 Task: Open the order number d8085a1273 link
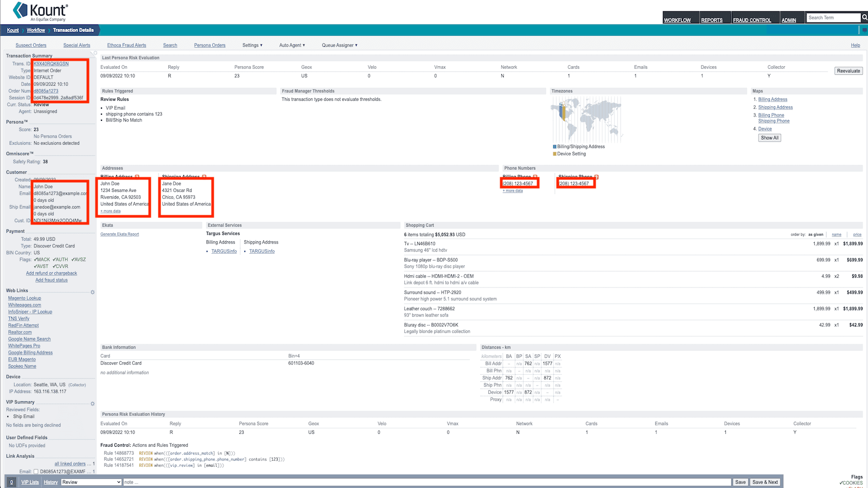click(46, 91)
